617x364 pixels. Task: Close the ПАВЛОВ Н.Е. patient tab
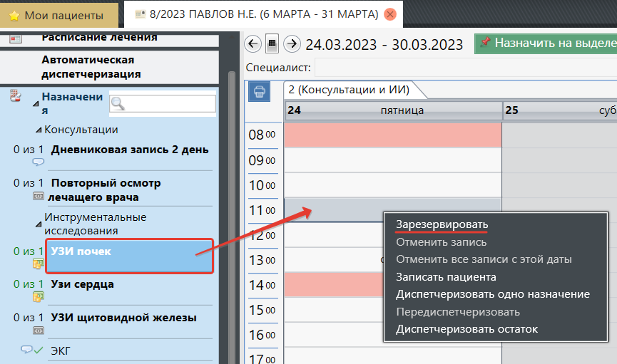click(x=389, y=14)
